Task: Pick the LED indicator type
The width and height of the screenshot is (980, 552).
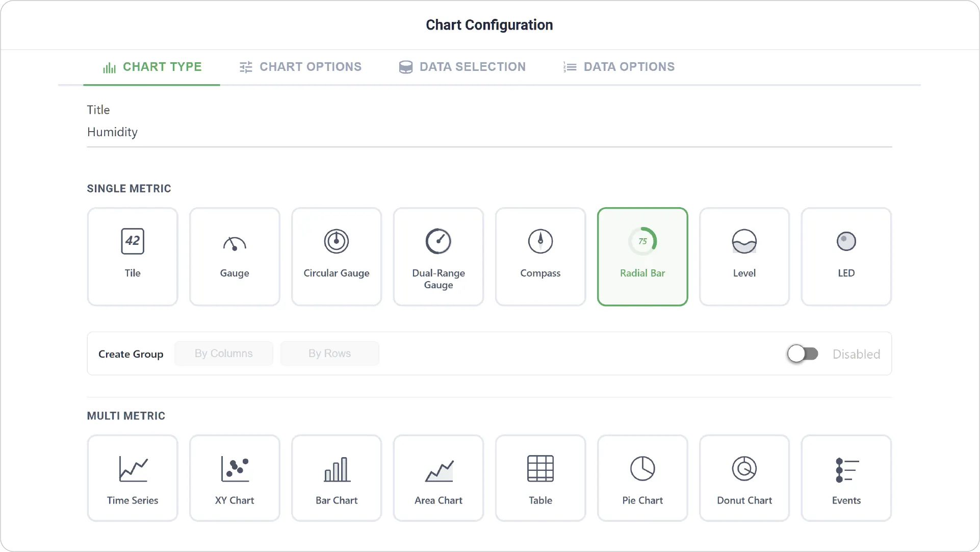Action: (x=846, y=257)
